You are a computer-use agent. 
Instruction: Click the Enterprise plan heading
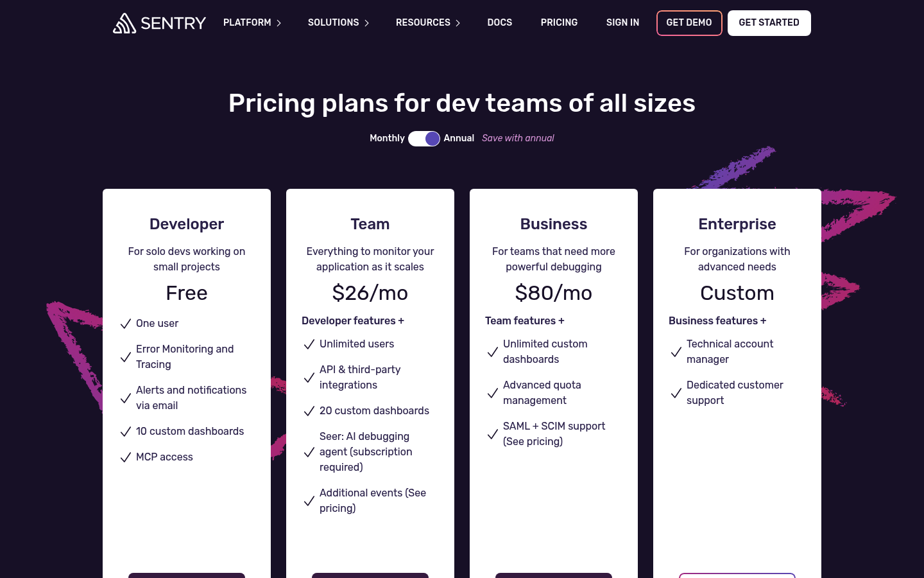pos(737,224)
